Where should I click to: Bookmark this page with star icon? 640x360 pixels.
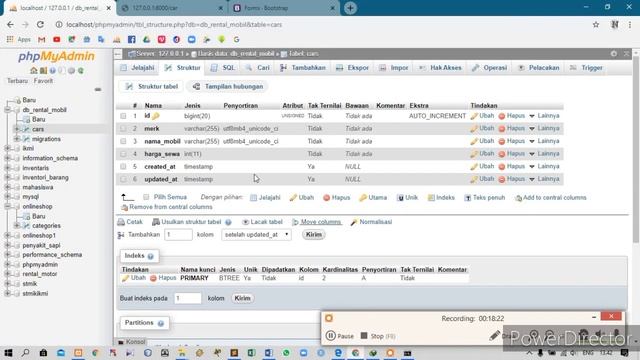pyautogui.click(x=596, y=24)
